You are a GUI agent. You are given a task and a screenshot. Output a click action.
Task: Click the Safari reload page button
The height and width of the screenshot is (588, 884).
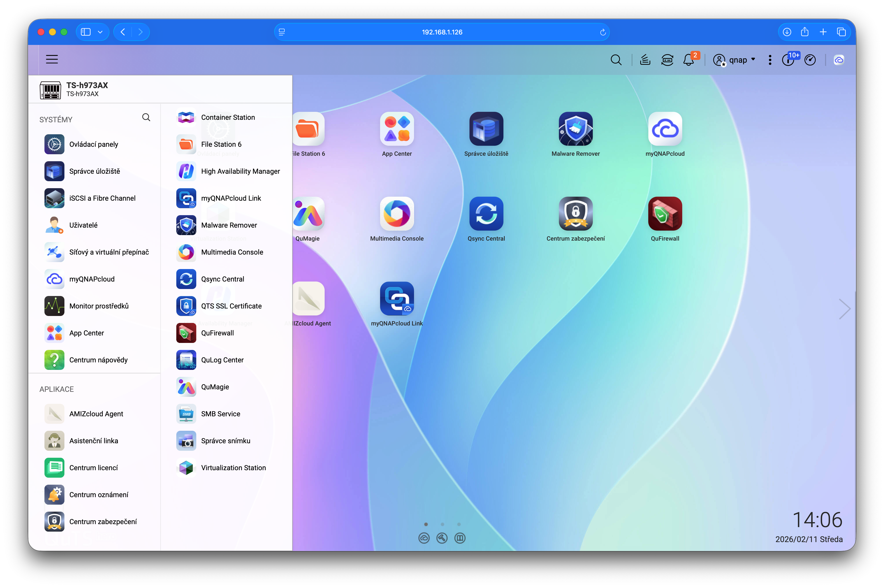coord(603,32)
